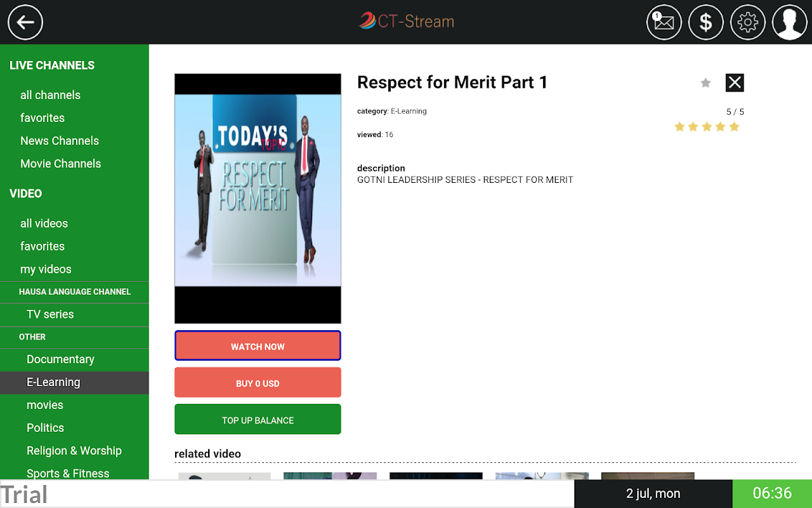
Task: Go back using the arrow icon
Action: 25,22
